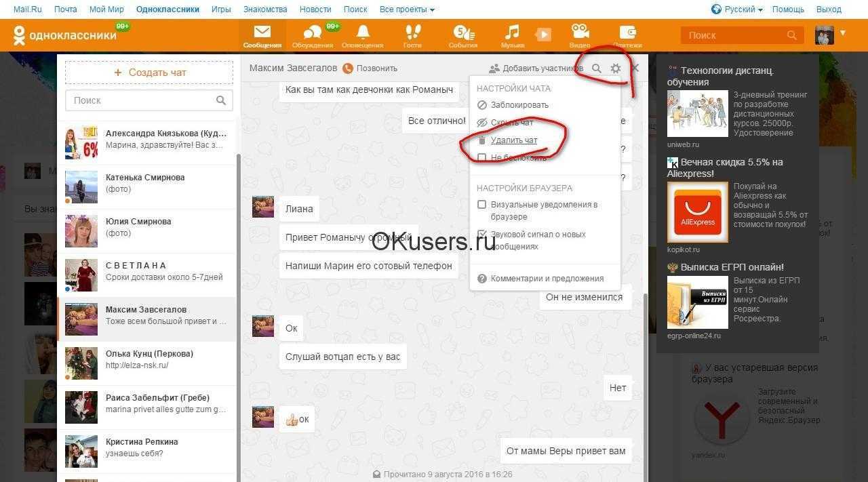The height and width of the screenshot is (482, 868).
Task: Open the Русский language dropdown
Action: point(737,9)
